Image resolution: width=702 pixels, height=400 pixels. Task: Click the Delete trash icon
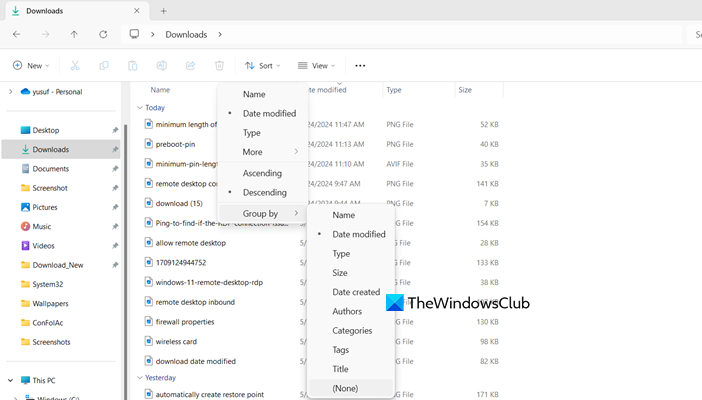click(x=219, y=65)
